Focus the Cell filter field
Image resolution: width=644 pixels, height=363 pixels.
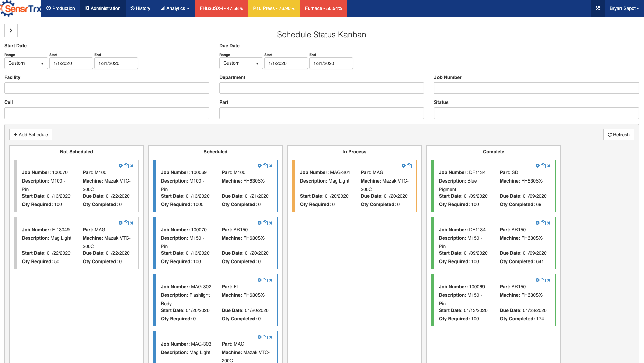click(107, 113)
